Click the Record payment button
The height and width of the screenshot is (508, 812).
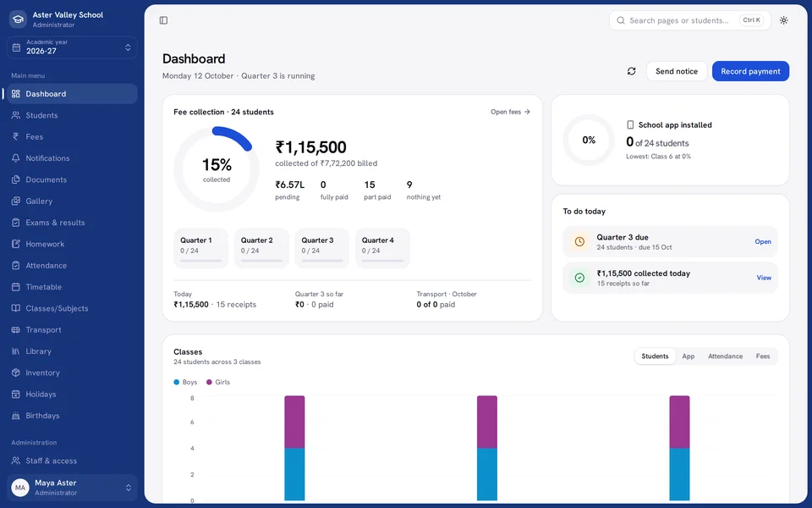[750, 71]
